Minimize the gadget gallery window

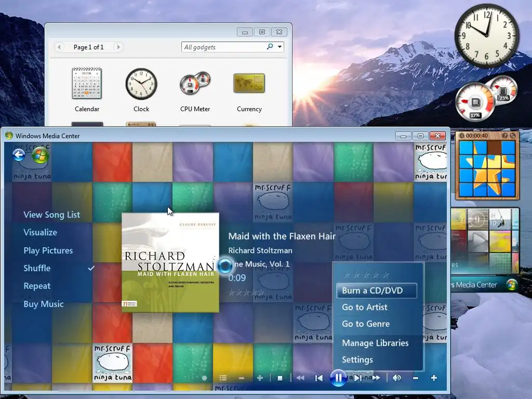point(245,32)
